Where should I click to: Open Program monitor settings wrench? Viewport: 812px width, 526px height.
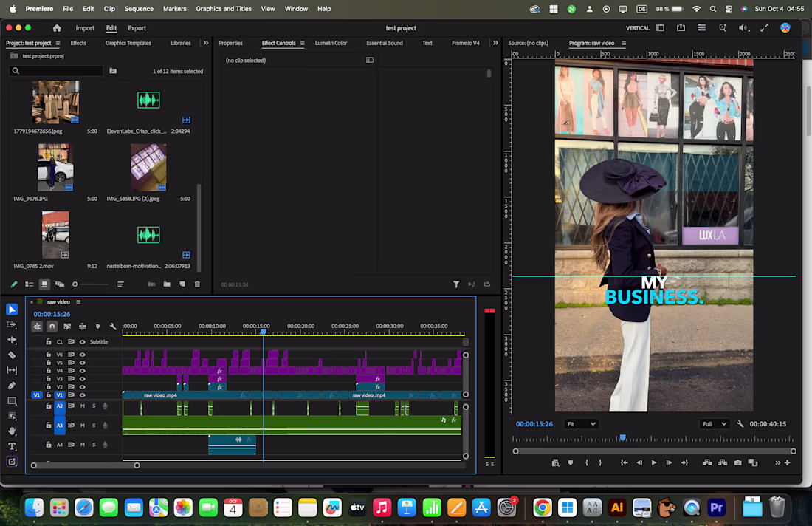point(740,424)
